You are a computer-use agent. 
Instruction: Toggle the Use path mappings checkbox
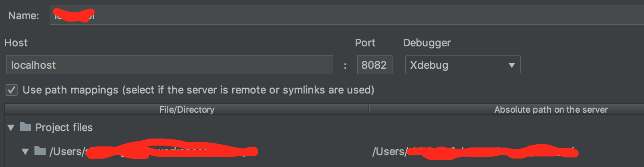click(x=12, y=90)
